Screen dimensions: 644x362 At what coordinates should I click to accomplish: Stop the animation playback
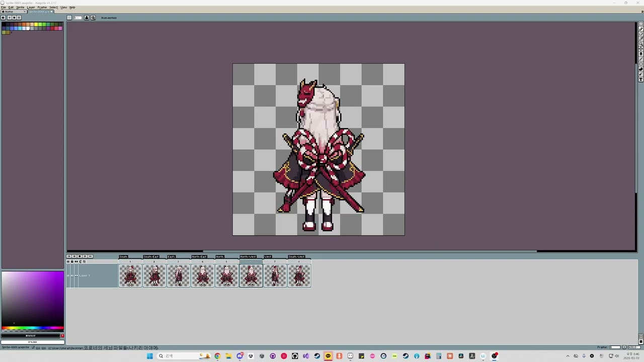tap(79, 256)
